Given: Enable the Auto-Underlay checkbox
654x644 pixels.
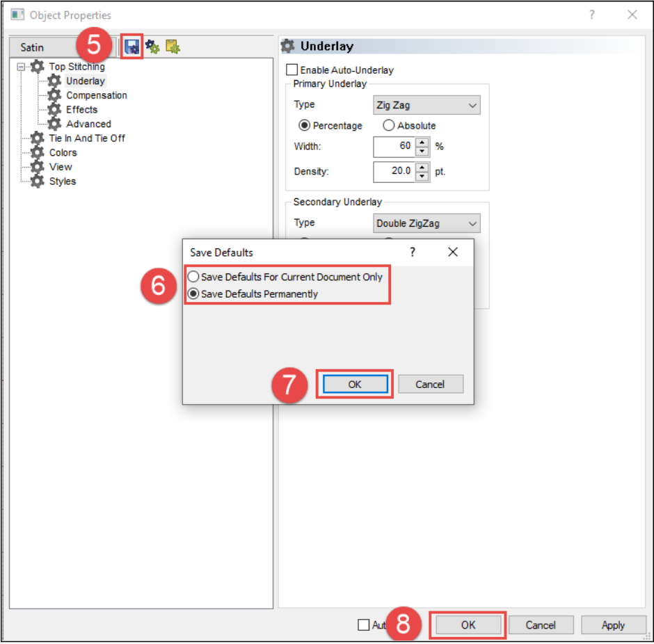Looking at the screenshot, I should coord(293,70).
